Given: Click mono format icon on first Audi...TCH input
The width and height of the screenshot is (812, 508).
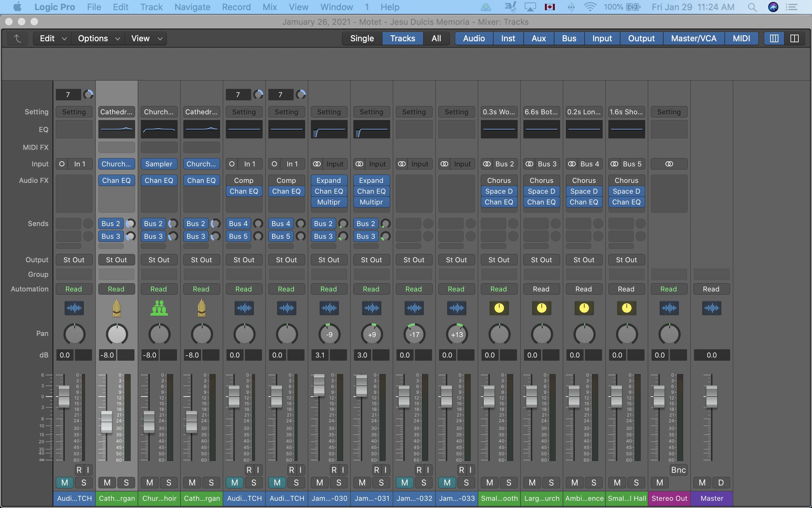Looking at the screenshot, I should [62, 164].
